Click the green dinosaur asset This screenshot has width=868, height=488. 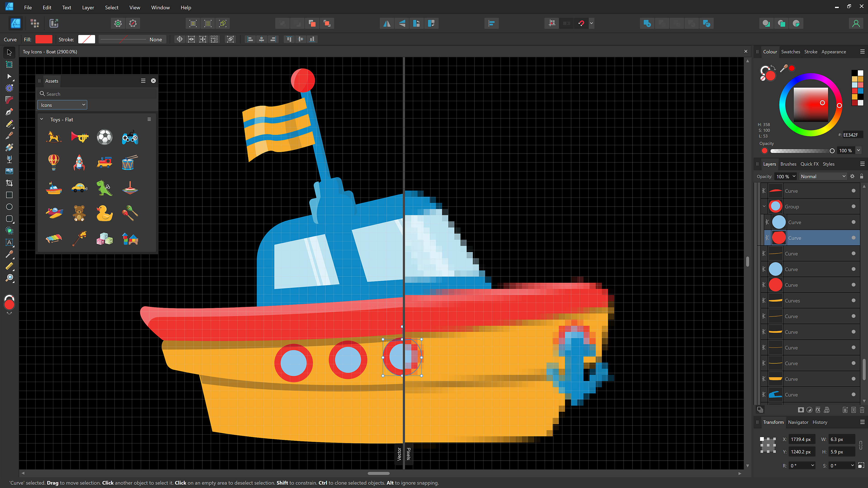point(104,188)
